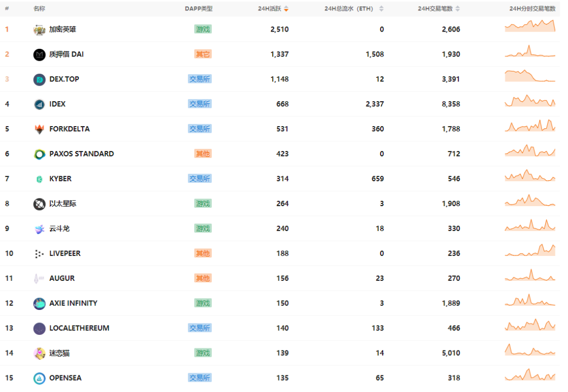568x392 pixels.
Task: Click the 659 ETH volume for KYBER
Action: point(378,179)
